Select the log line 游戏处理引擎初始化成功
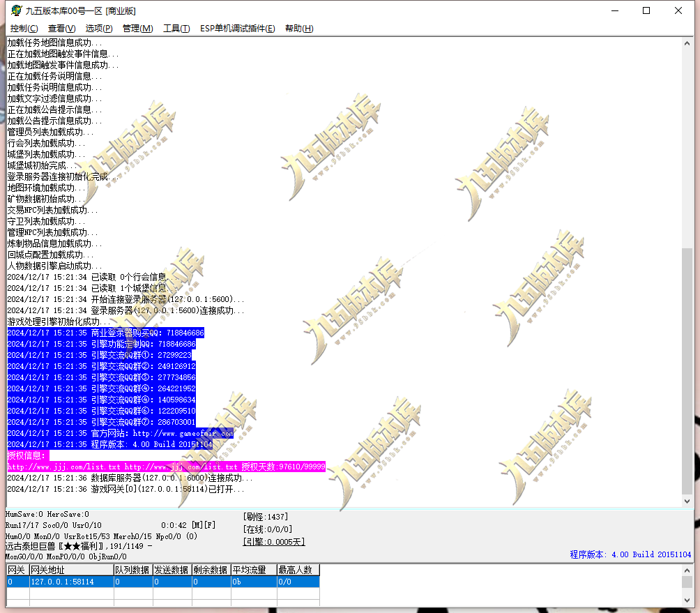The image size is (700, 613). click(x=59, y=321)
